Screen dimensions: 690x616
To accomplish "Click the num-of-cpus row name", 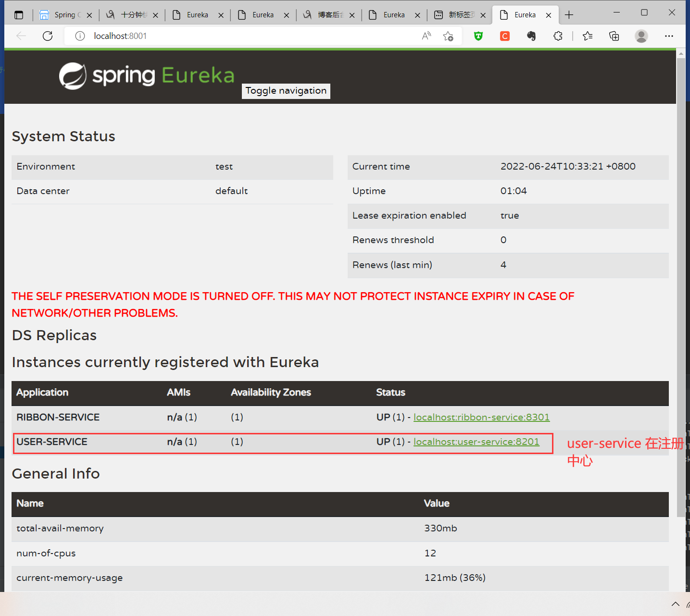I will (46, 554).
